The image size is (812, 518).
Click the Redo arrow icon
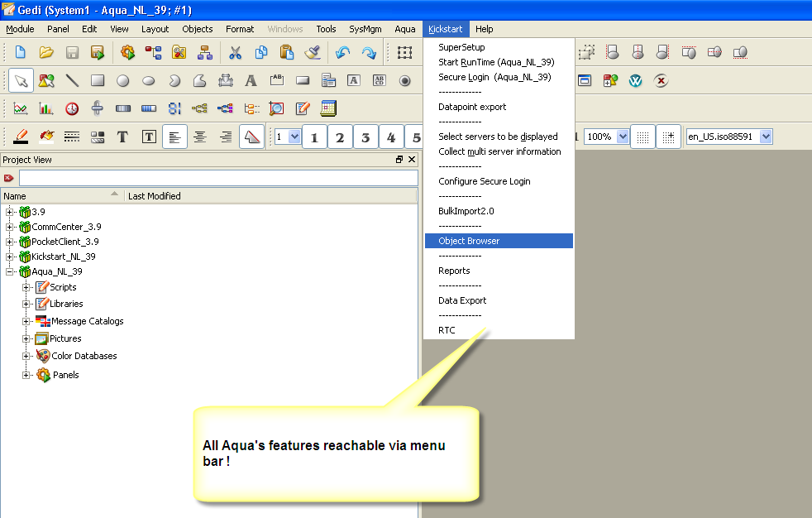point(369,52)
